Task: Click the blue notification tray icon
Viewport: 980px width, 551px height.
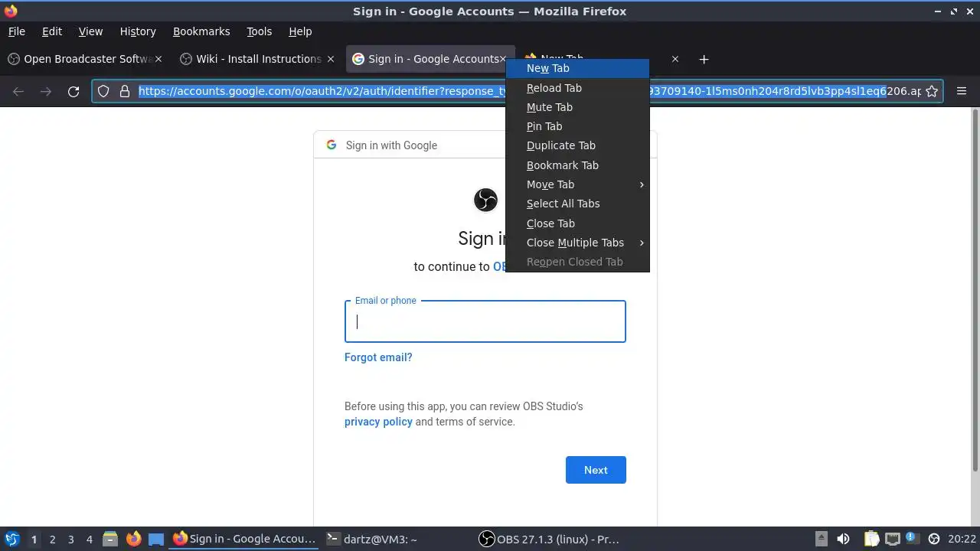Action: [912, 539]
